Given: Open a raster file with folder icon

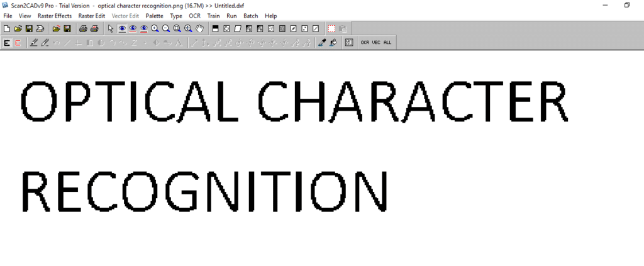Looking at the screenshot, I should [18, 29].
